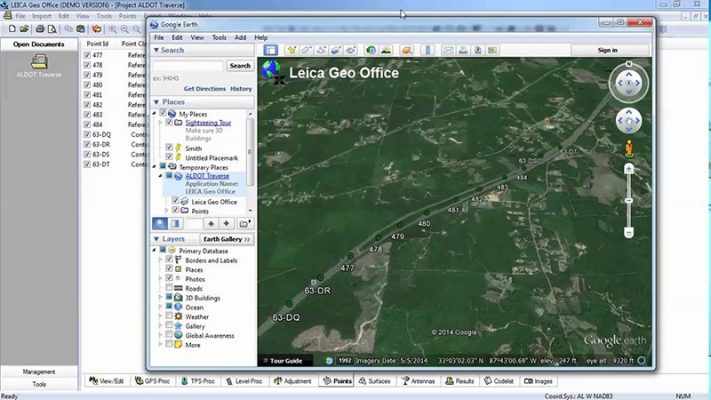
Task: Click Get Directions link
Action: click(x=205, y=89)
